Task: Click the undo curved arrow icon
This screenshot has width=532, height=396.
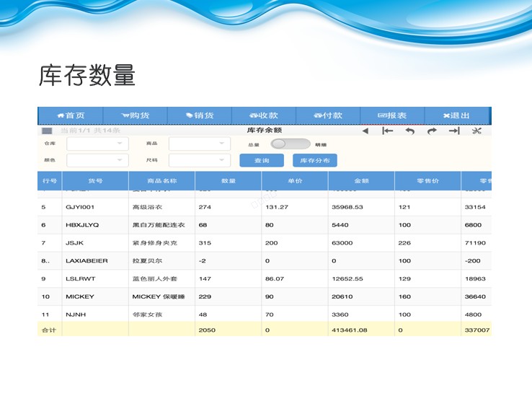Action: (410, 131)
